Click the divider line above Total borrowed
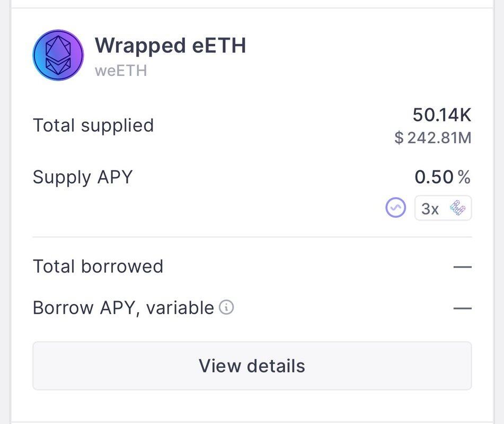This screenshot has width=504, height=424. (x=252, y=237)
